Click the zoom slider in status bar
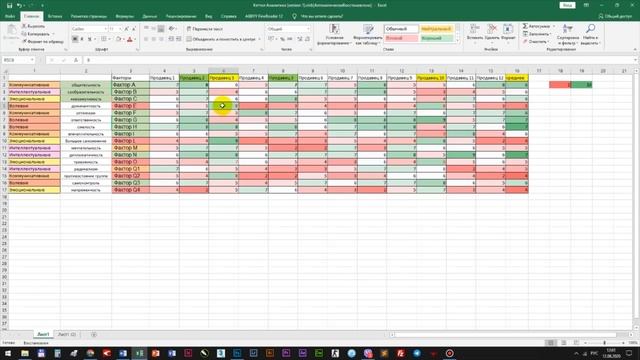 click(x=604, y=343)
